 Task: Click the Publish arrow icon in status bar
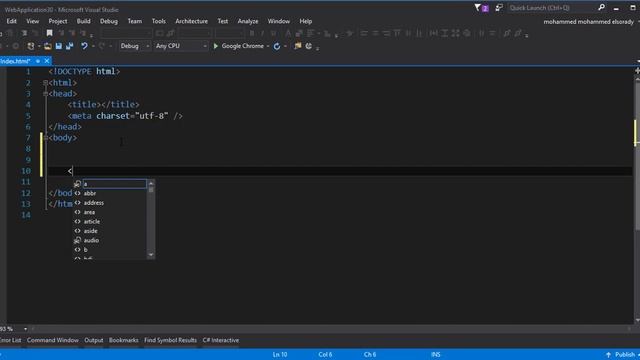pyautogui.click(x=608, y=355)
